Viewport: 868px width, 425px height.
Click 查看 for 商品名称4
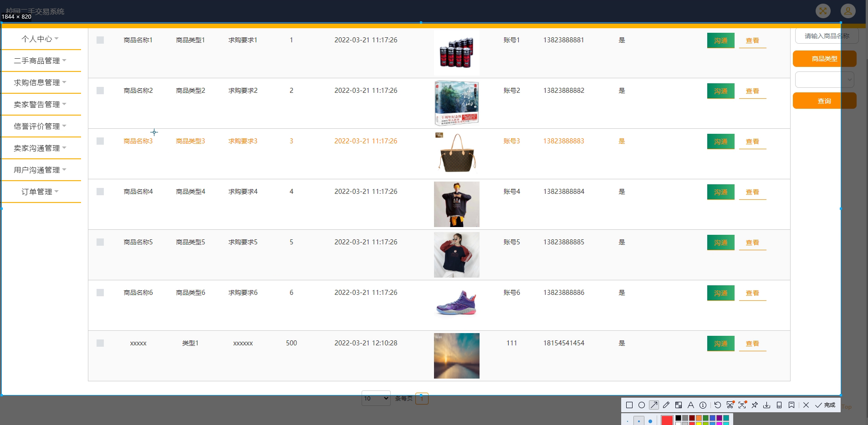(x=752, y=192)
